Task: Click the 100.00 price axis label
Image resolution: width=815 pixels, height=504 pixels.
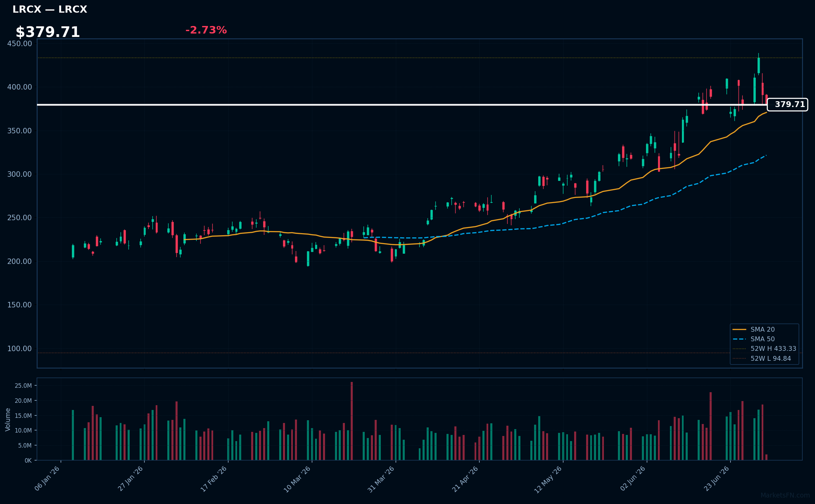Action: pos(20,349)
